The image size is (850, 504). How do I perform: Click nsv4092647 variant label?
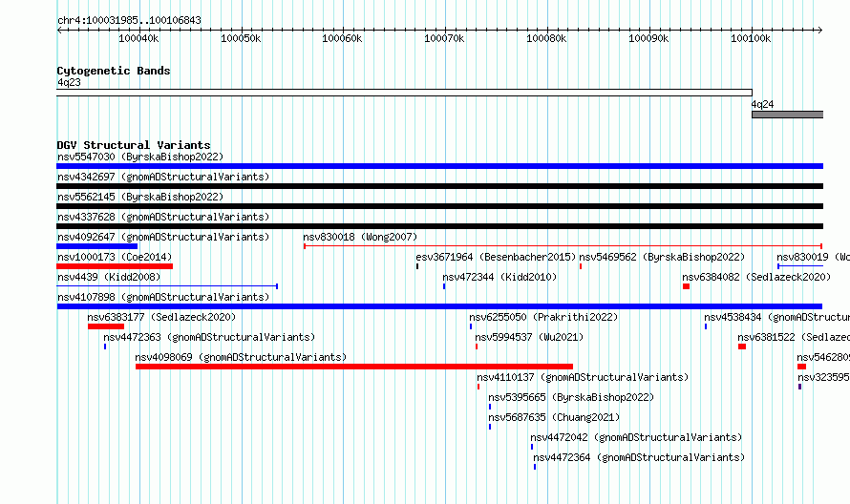point(163,237)
